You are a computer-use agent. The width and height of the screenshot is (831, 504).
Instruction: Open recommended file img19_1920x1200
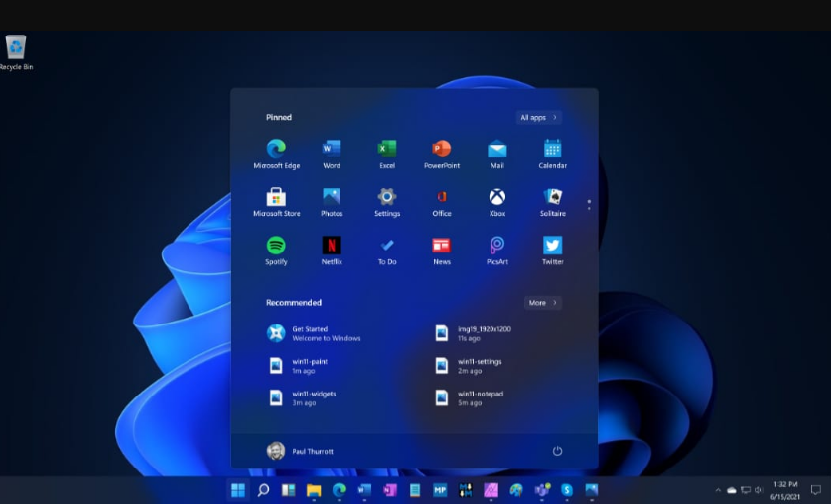475,333
